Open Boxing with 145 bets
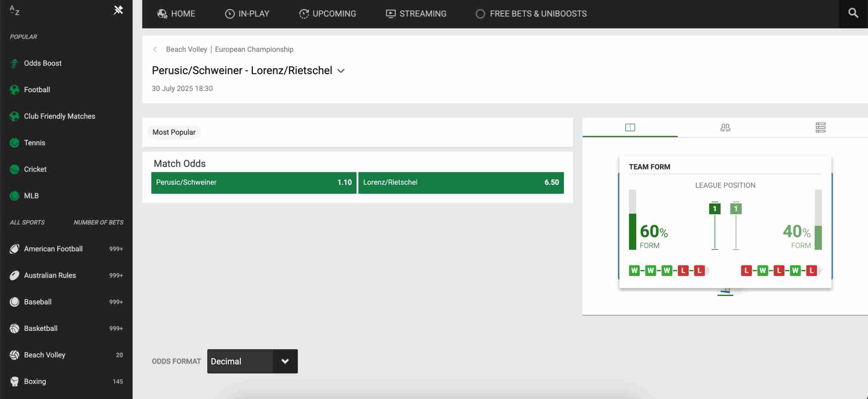 coord(66,381)
